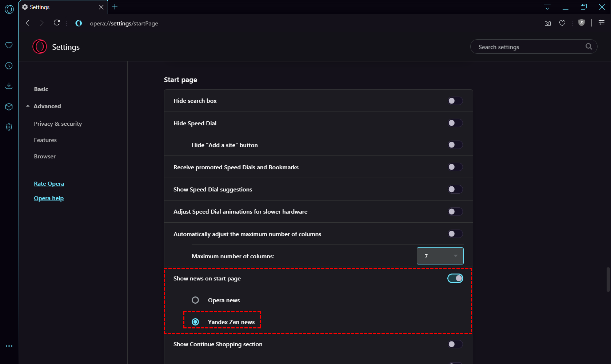Open the uBlock shield extension icon
Screen dimensions: 611x364
coord(582,23)
